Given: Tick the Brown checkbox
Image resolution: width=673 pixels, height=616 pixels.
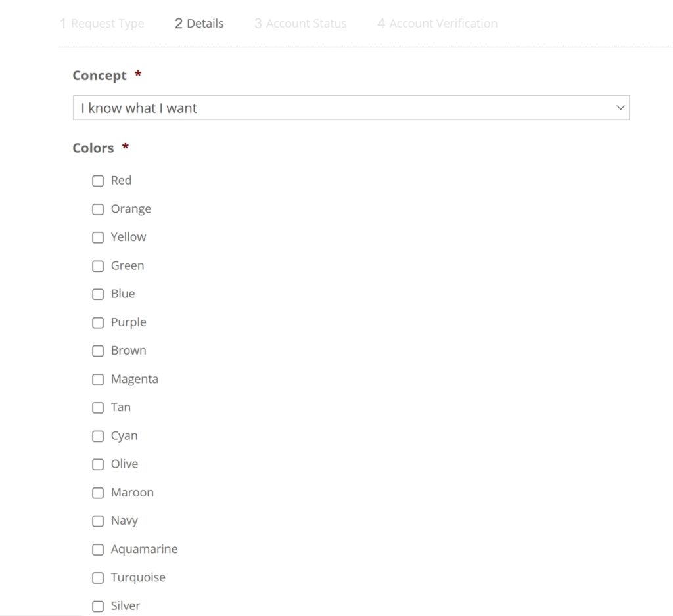Looking at the screenshot, I should click(x=98, y=351).
